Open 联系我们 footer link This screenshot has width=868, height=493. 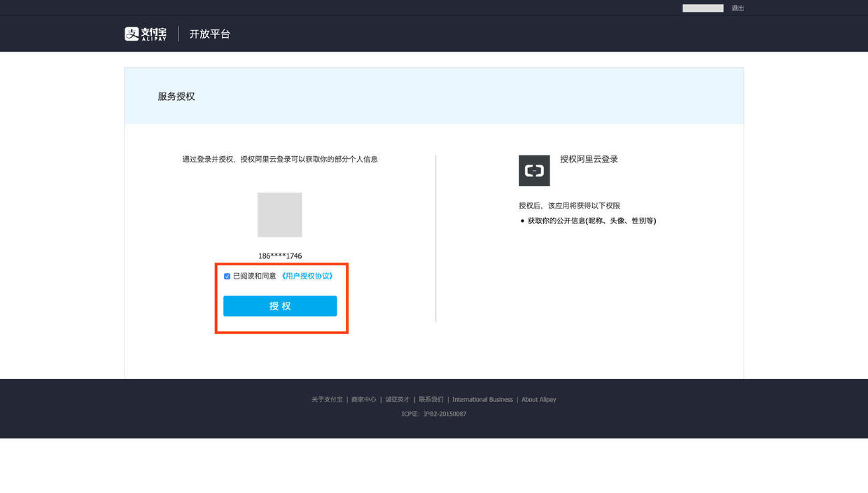pos(431,400)
